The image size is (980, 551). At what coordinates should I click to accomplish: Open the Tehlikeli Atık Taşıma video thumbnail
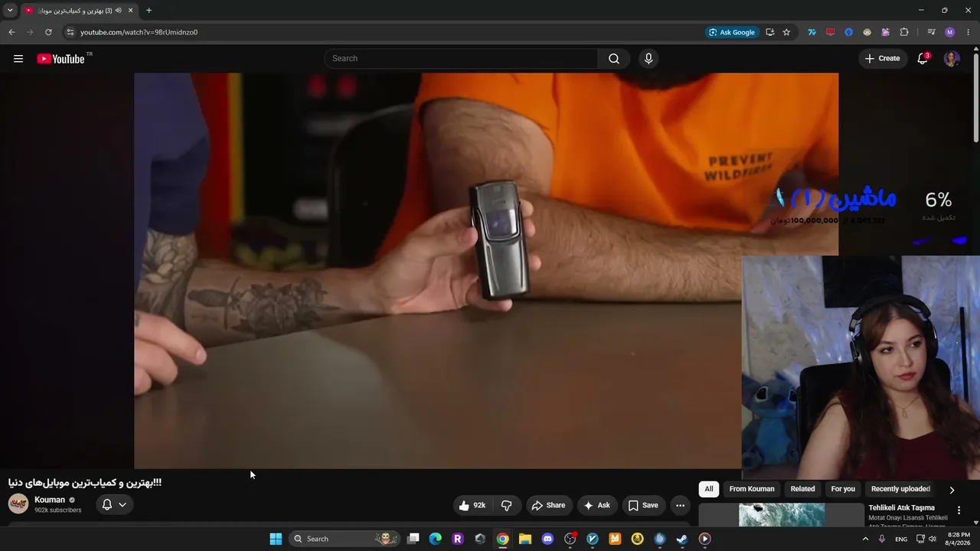click(782, 515)
